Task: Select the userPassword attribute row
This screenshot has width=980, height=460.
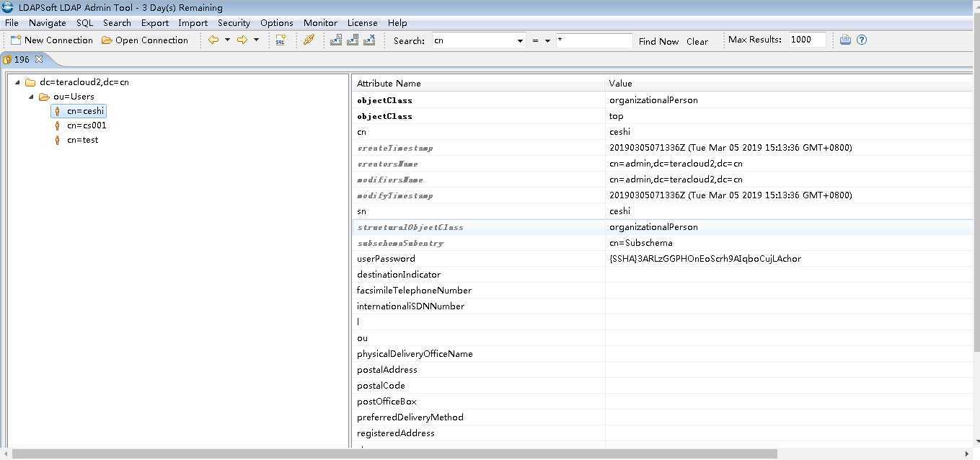Action: (x=663, y=259)
